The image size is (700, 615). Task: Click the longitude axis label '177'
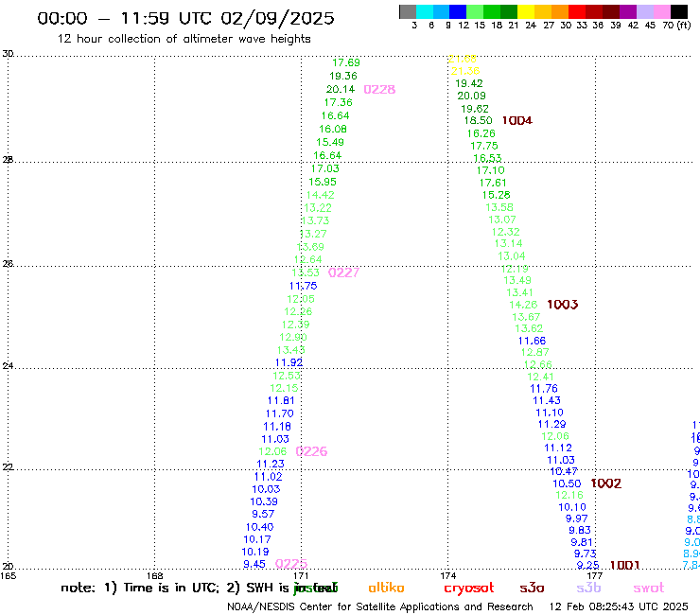[x=595, y=575]
